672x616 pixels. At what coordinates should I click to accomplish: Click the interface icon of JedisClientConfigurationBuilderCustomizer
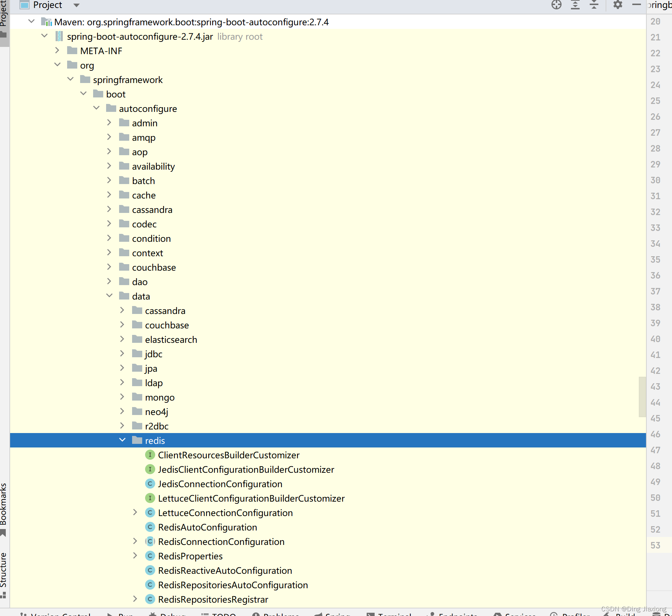[x=150, y=469]
